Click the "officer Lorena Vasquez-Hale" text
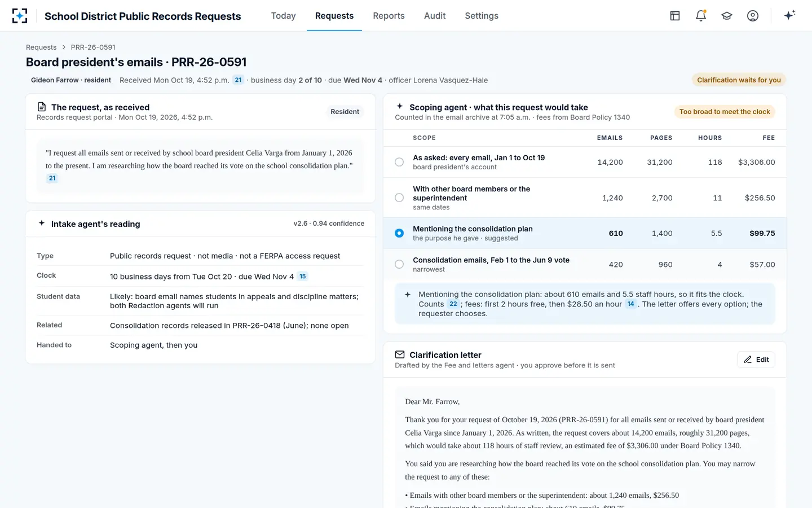 click(438, 80)
